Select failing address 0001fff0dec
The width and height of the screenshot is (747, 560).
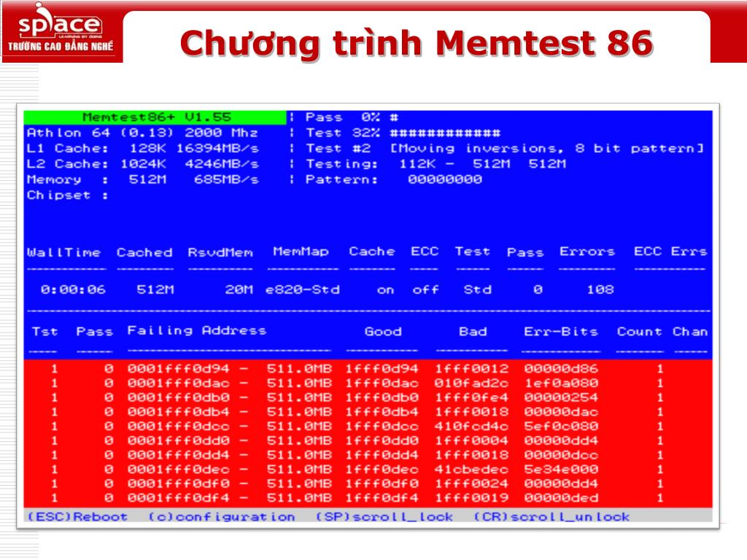(x=178, y=469)
